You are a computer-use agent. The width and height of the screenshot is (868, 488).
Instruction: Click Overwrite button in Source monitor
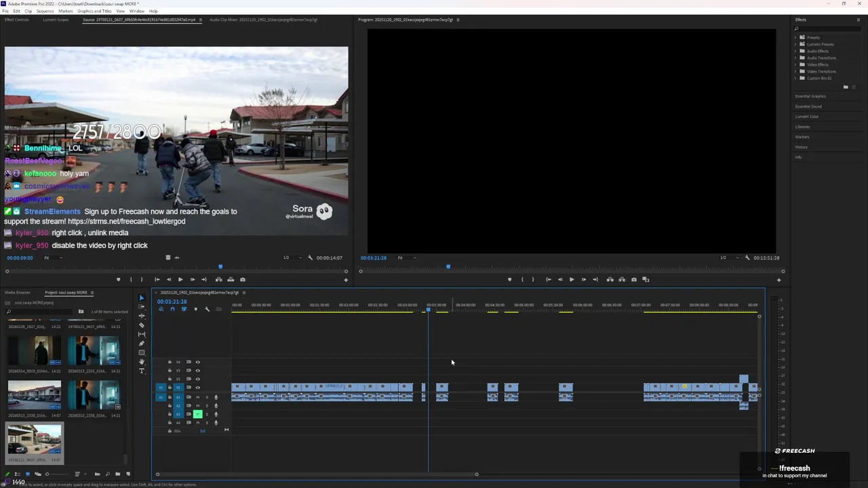[x=231, y=279]
